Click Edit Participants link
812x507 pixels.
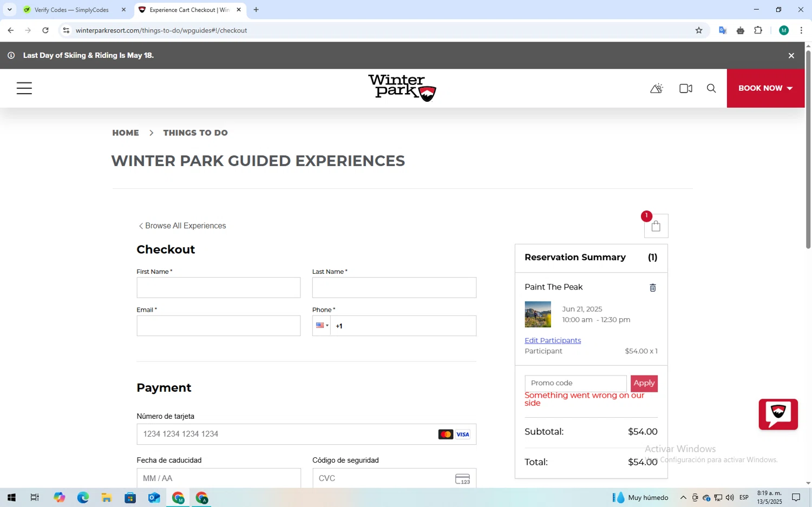coord(553,340)
